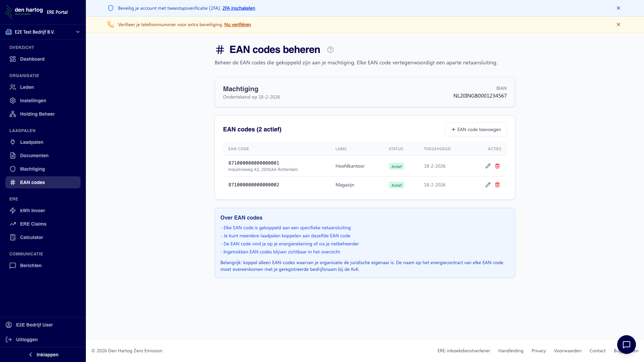Dismiss the 2FA security banner
The height and width of the screenshot is (362, 644).
coord(619,8)
